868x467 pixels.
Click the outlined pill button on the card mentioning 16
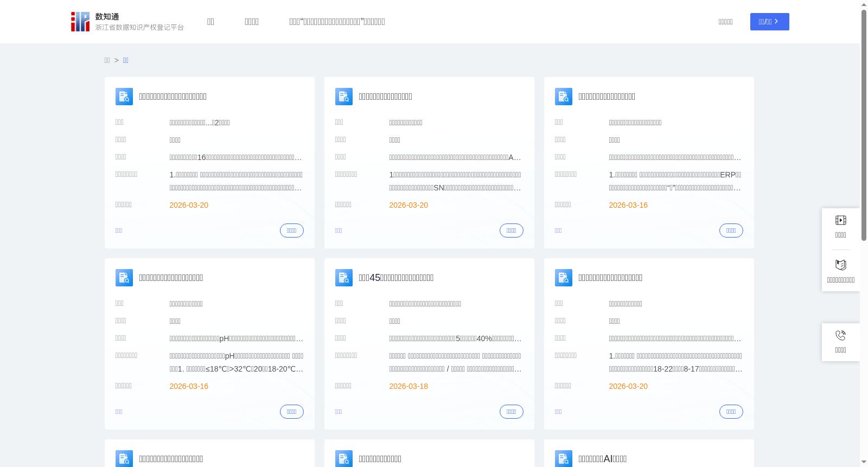pos(292,231)
